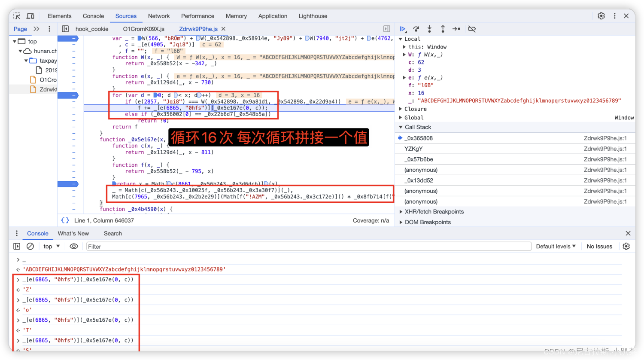This screenshot has width=644, height=360.
Task: Open the Default levels dropdown
Action: [x=556, y=246]
